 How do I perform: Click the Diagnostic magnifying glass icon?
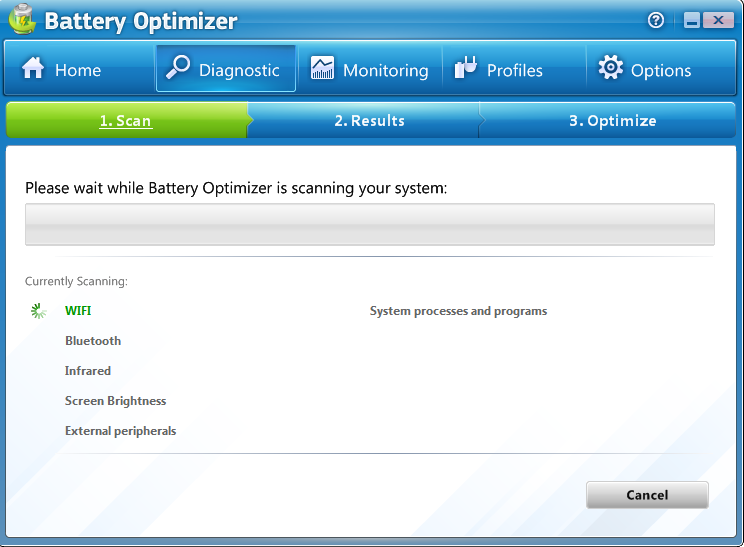[178, 67]
